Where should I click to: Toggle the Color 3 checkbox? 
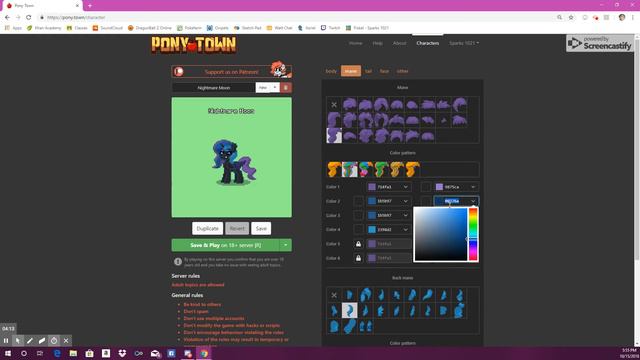[x=358, y=215]
